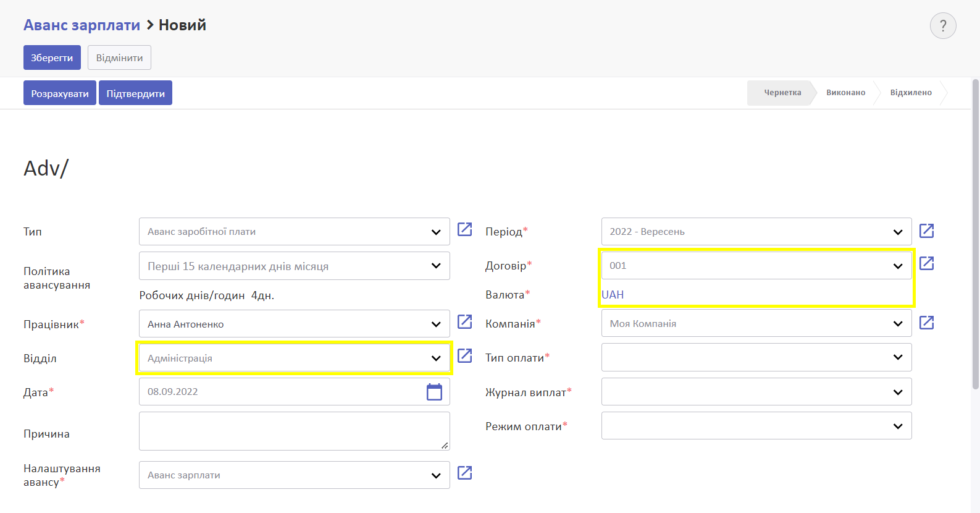Click the Розрахувати button
Image resolution: width=980 pixels, height=513 pixels.
[60, 93]
